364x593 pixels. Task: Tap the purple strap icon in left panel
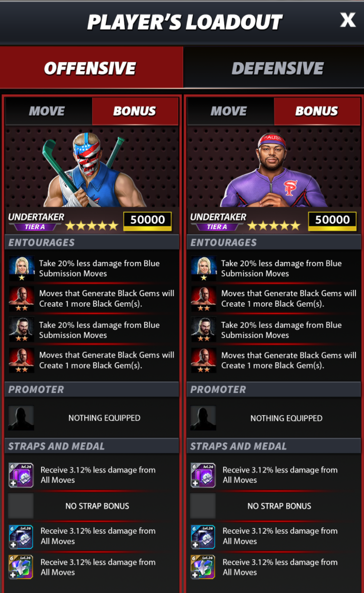click(x=21, y=475)
